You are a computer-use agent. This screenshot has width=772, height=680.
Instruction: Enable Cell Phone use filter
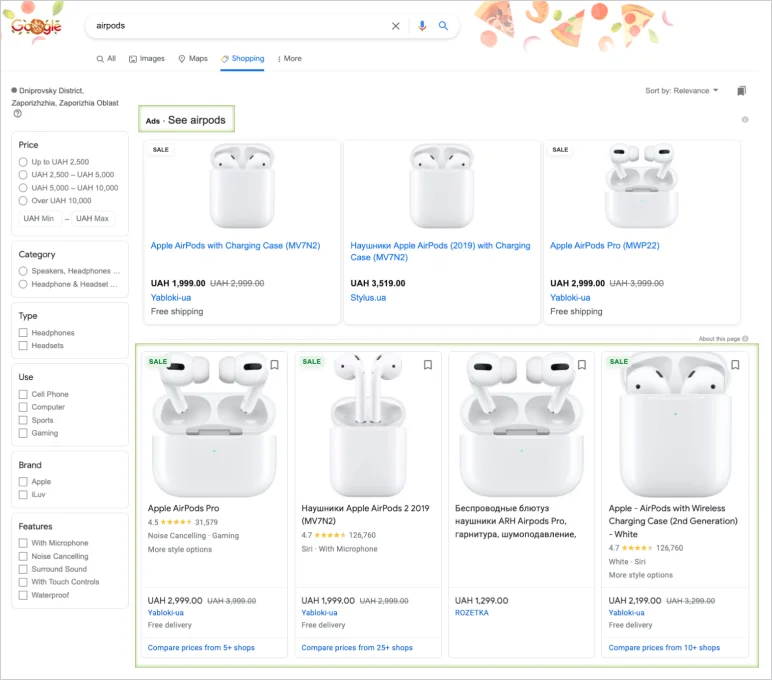(x=23, y=394)
